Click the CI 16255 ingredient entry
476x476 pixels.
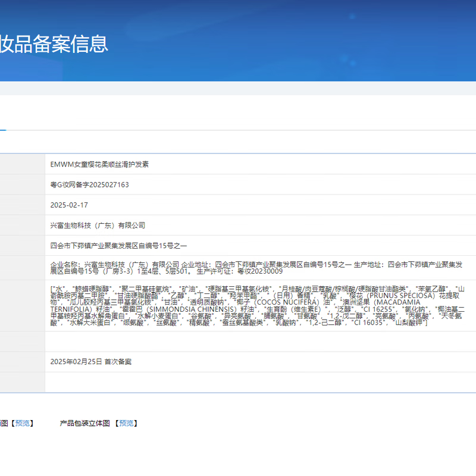pyautogui.click(x=378, y=309)
